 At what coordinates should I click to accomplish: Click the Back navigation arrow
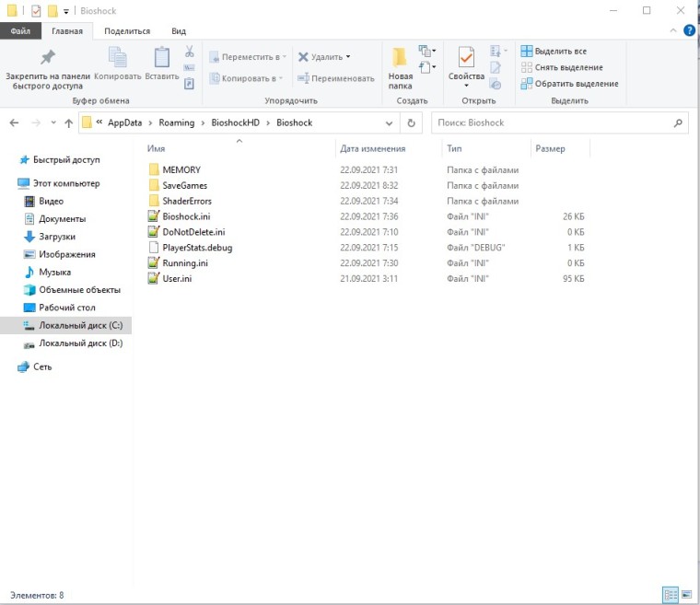15,122
